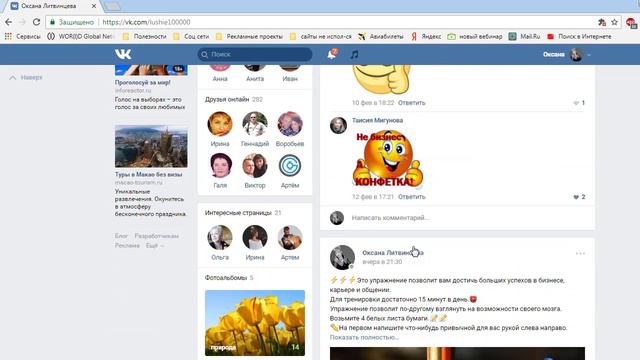Open Артем's page in Интересные страницы

[x=290, y=237]
